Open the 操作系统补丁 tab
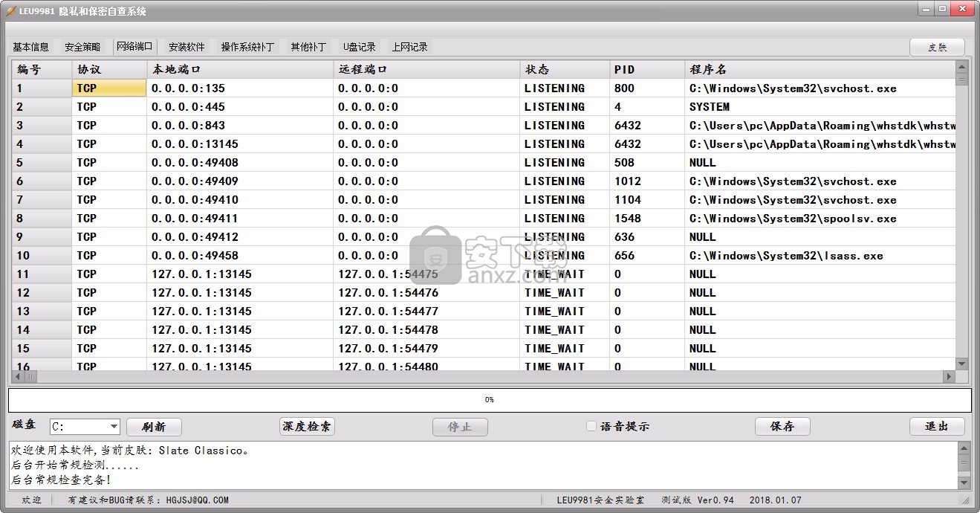The image size is (980, 513). [x=247, y=46]
